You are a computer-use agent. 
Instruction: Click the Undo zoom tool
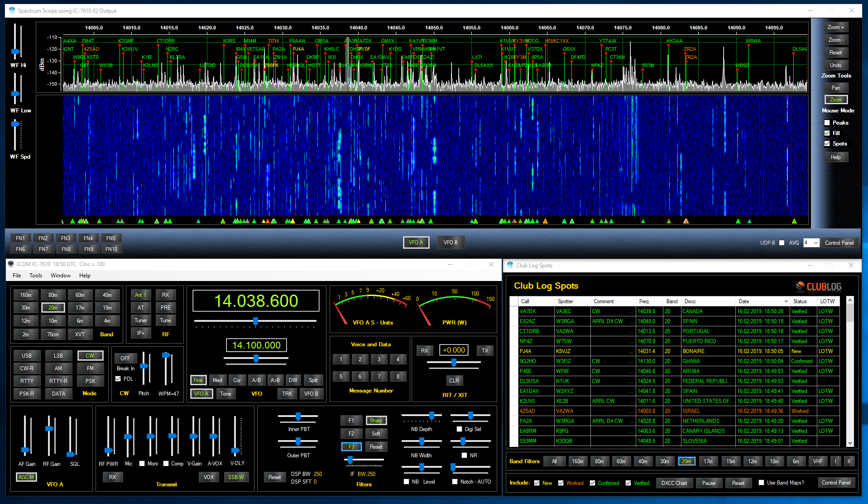(x=835, y=65)
